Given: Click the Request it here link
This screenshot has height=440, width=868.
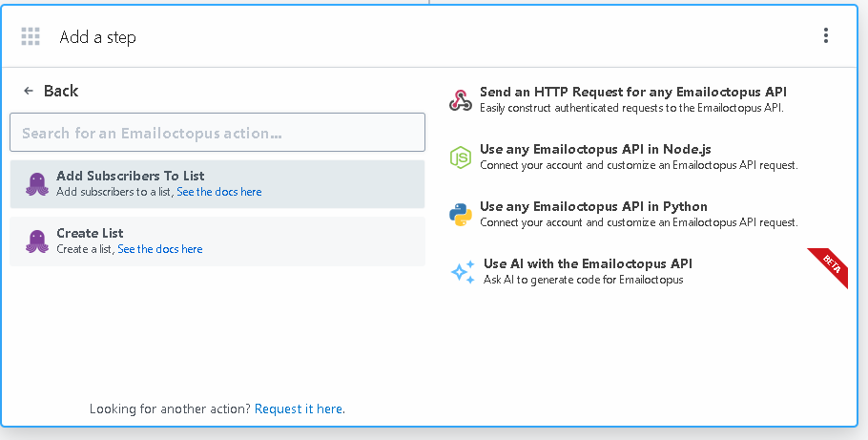Looking at the screenshot, I should [x=299, y=409].
